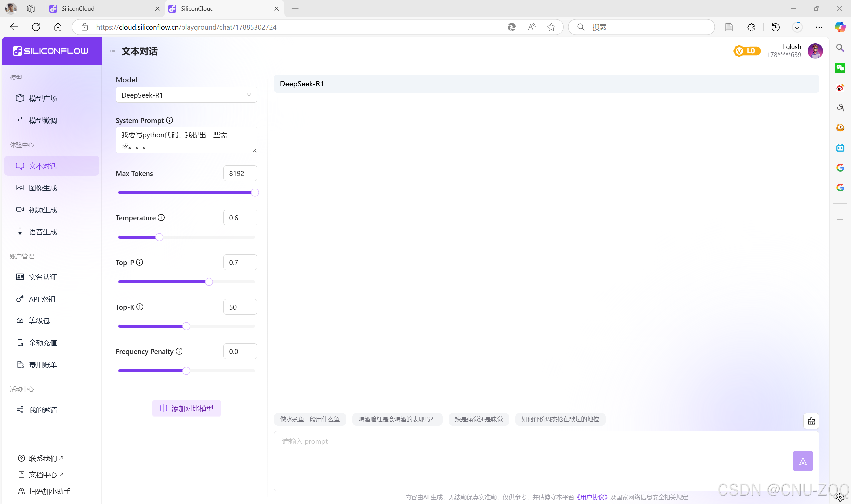Screen dimensions: 851x504
Task: Open the 用户协议 link
Action: coord(592,497)
